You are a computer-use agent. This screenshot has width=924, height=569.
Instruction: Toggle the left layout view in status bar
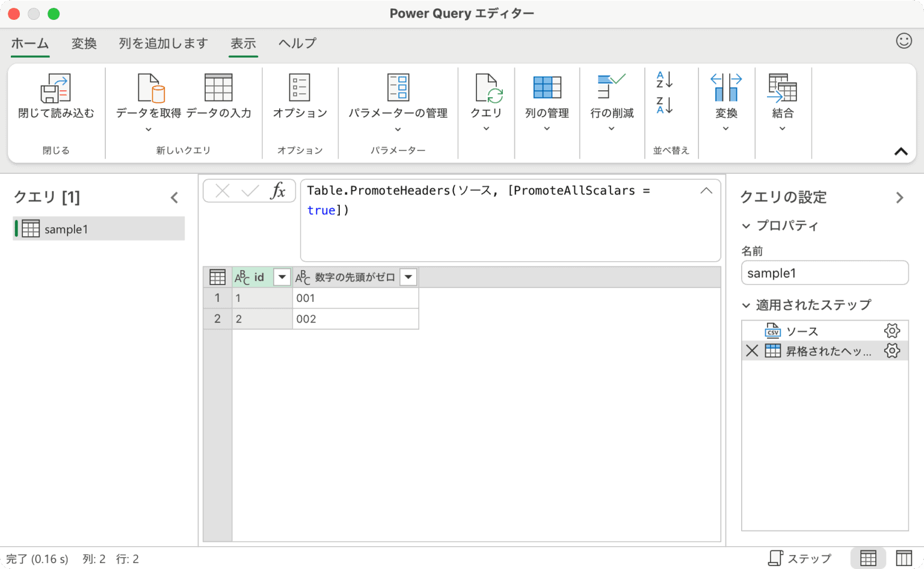(x=867, y=557)
